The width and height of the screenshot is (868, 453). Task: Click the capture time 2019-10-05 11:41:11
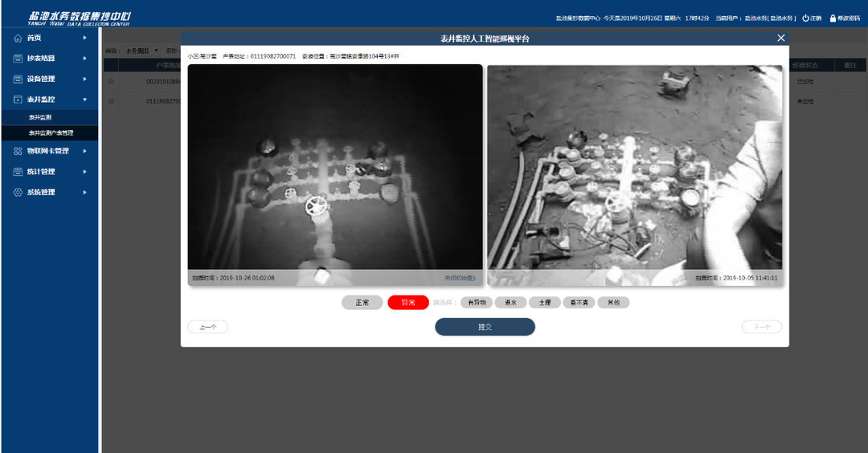tap(736, 278)
